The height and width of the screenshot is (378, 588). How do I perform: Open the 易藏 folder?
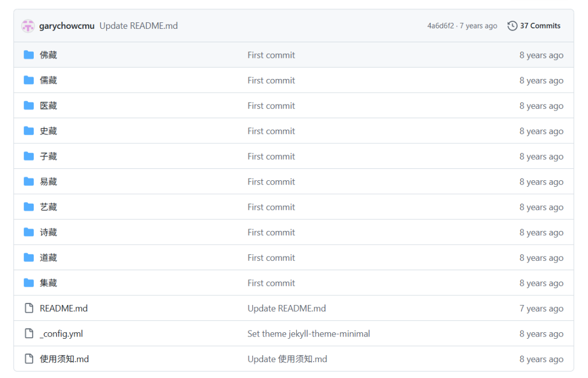pos(48,182)
